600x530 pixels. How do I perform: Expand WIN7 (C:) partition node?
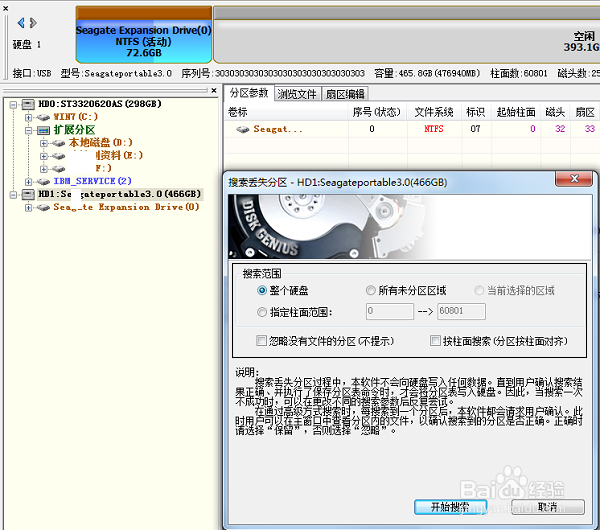28,117
